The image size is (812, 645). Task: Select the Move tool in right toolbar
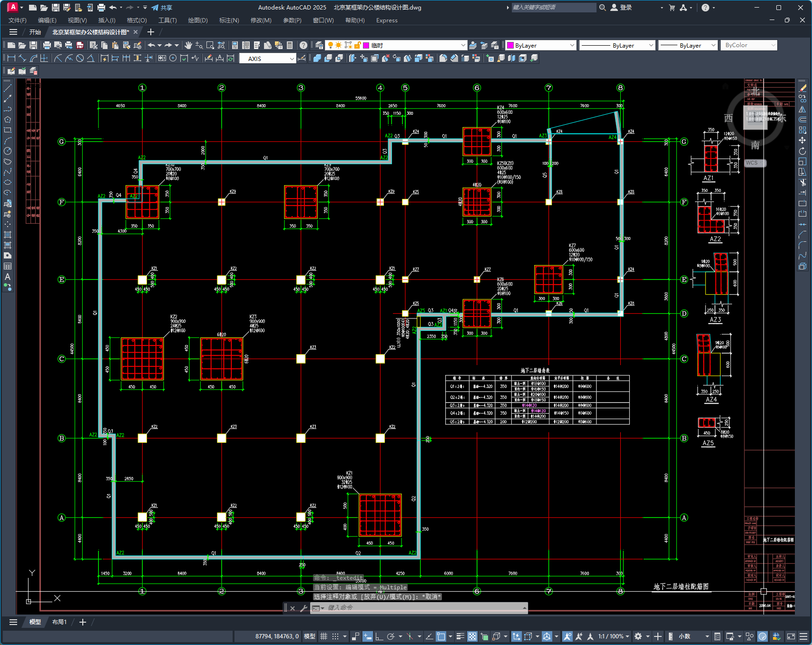click(802, 140)
